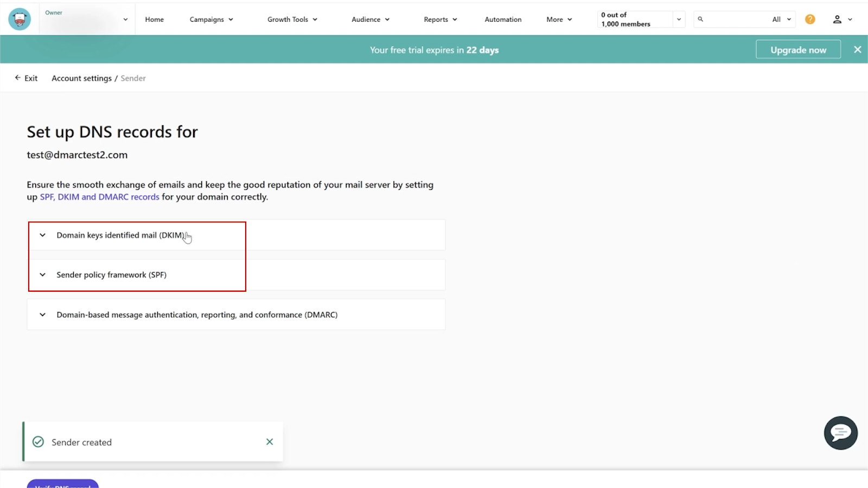Click the search magnifier icon
Screen dimensions: 868x488
click(x=700, y=20)
